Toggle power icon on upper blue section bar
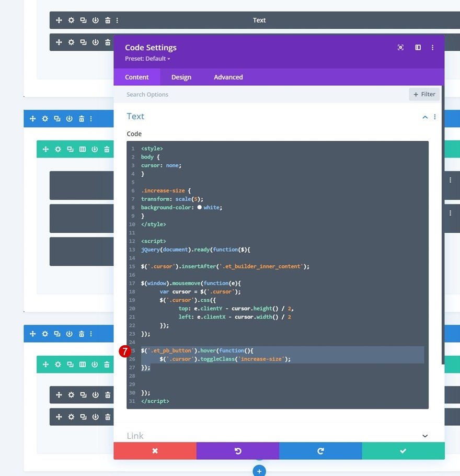460x476 pixels. click(69, 119)
